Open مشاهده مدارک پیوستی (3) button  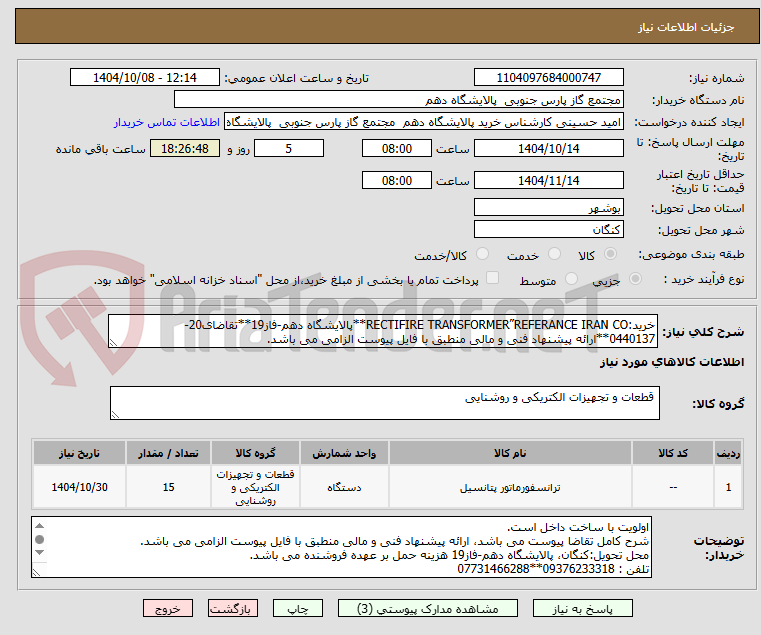pyautogui.click(x=428, y=608)
